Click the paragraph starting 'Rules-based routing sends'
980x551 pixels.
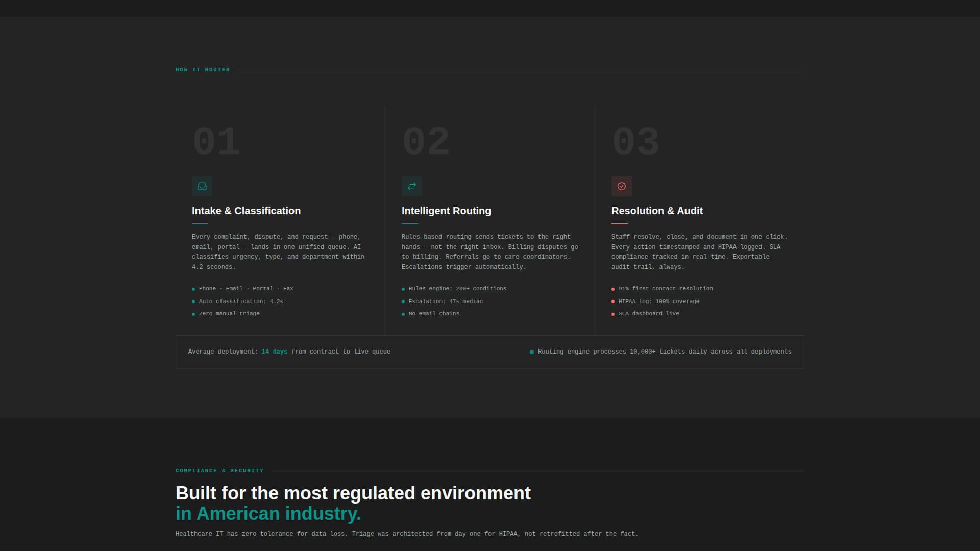[490, 252]
